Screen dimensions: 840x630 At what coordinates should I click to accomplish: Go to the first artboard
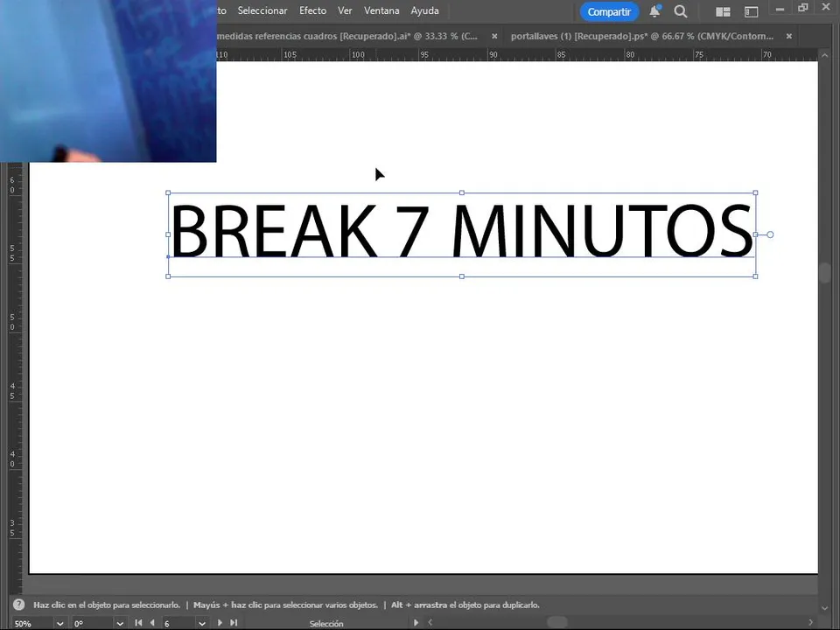click(x=138, y=623)
